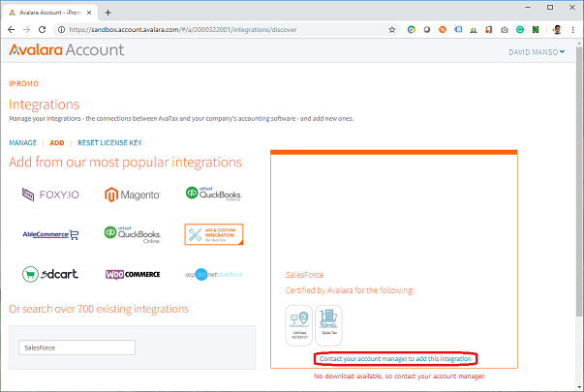Select the FOXY.IO integration logo
This screenshot has width=584, height=392.
(x=50, y=195)
